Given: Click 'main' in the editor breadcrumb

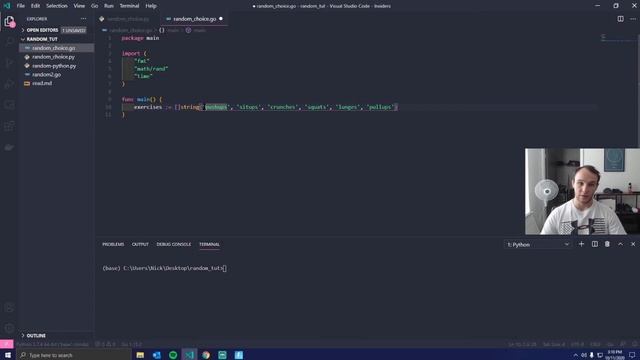Looking at the screenshot, I should pos(173,30).
